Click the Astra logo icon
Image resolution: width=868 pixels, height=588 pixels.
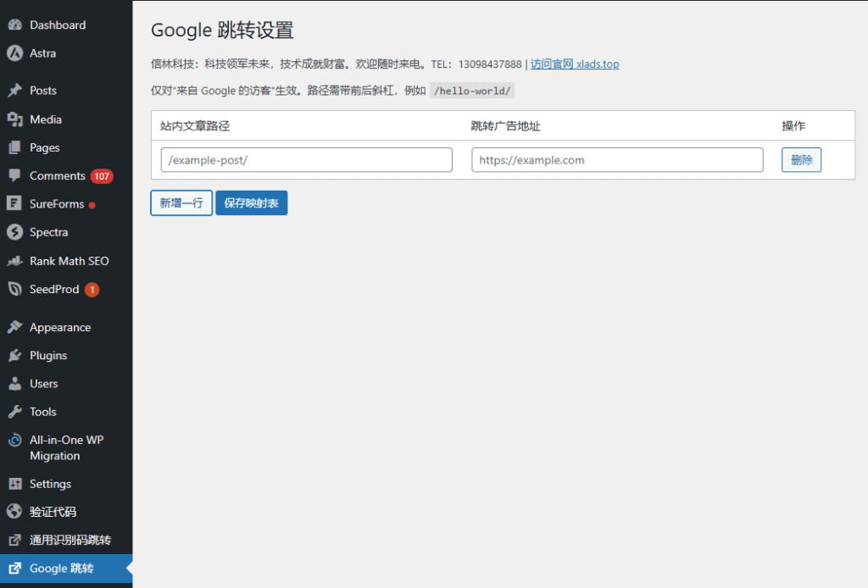[15, 53]
